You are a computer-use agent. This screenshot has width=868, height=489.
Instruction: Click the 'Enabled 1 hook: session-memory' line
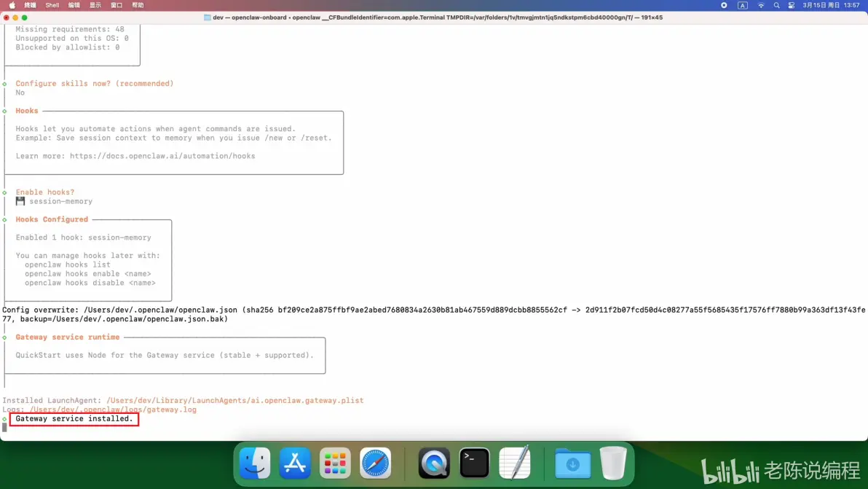(x=83, y=238)
